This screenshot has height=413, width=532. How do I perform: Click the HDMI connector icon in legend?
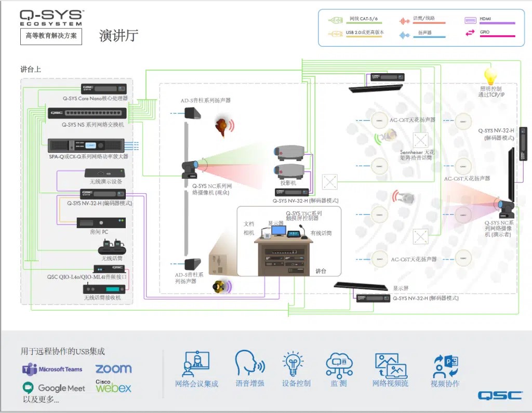[470, 20]
